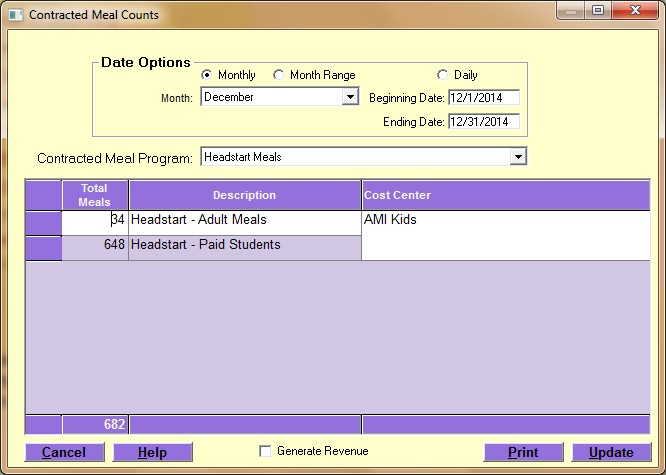Choose the Month Range radio option
Viewport: 666px width, 475px height.
(x=279, y=75)
